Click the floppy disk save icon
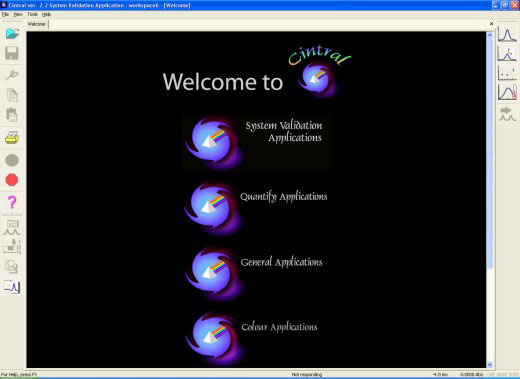520x379 pixels. (x=12, y=53)
